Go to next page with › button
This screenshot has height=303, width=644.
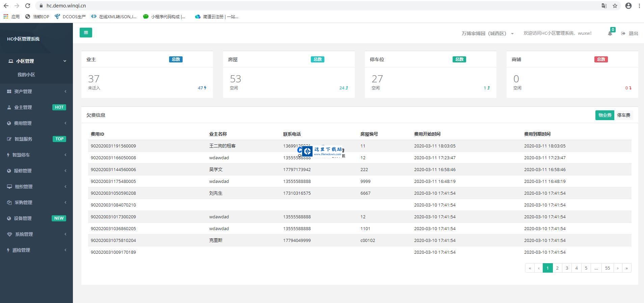pos(618,268)
